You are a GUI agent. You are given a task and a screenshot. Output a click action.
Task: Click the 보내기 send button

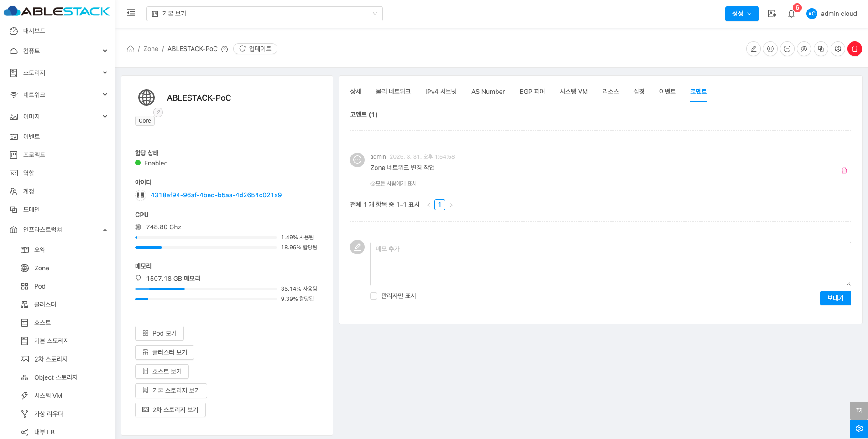[x=835, y=298]
